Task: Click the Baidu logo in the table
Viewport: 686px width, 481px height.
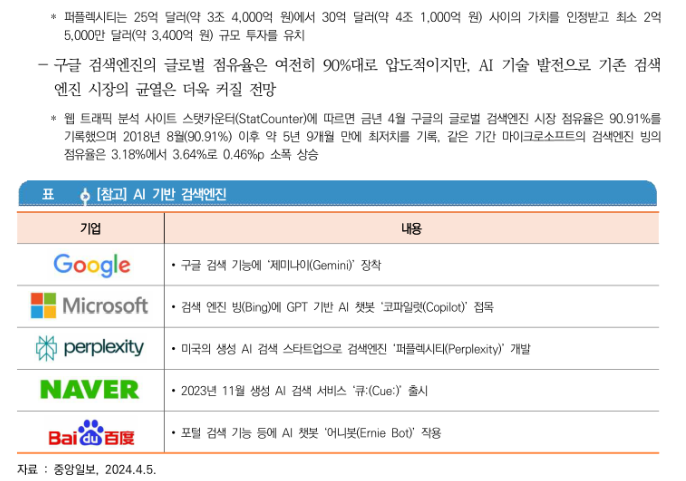Action: (x=91, y=432)
